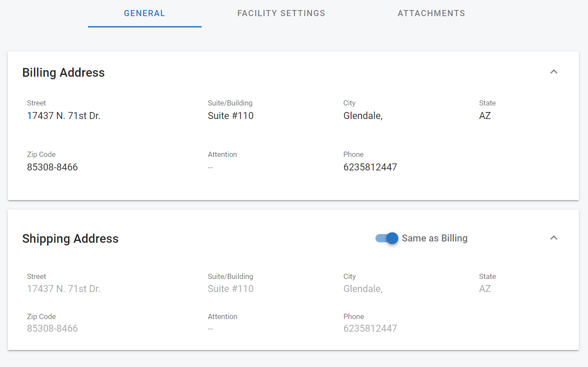Open the Attachments tab

pos(431,14)
